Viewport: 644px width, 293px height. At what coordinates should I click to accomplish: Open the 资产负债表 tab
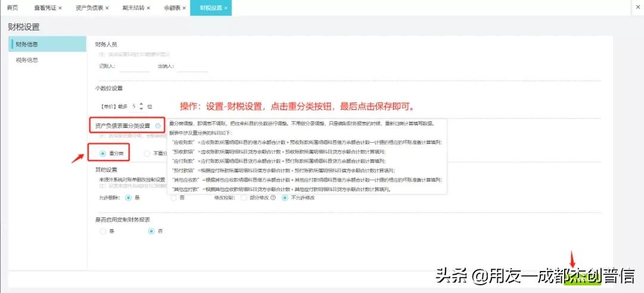(x=89, y=8)
